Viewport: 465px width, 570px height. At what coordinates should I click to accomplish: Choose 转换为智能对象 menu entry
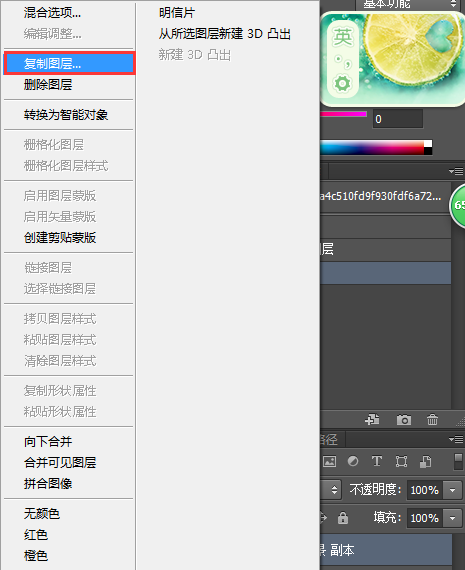[x=66, y=115]
